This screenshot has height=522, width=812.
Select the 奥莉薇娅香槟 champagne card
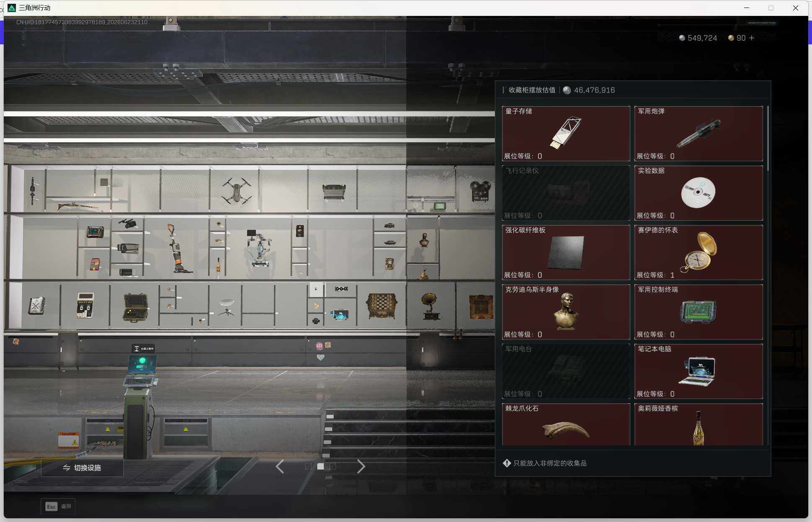(698, 424)
